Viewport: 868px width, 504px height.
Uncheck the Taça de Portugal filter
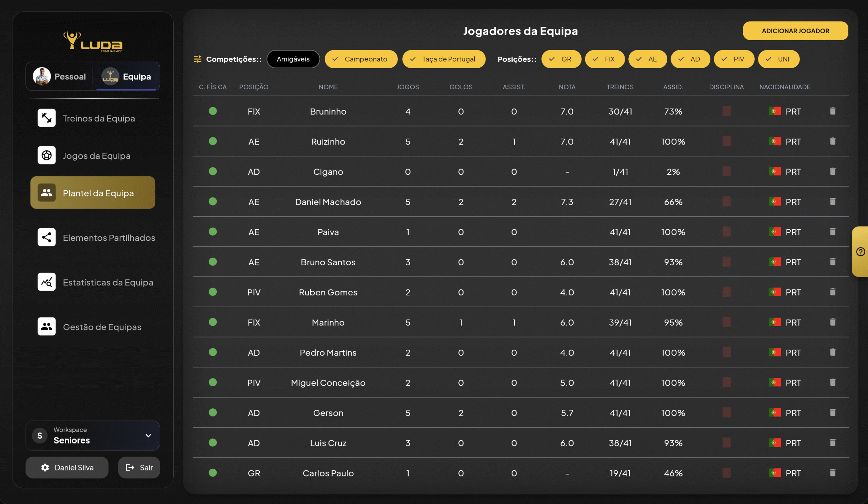tap(443, 59)
